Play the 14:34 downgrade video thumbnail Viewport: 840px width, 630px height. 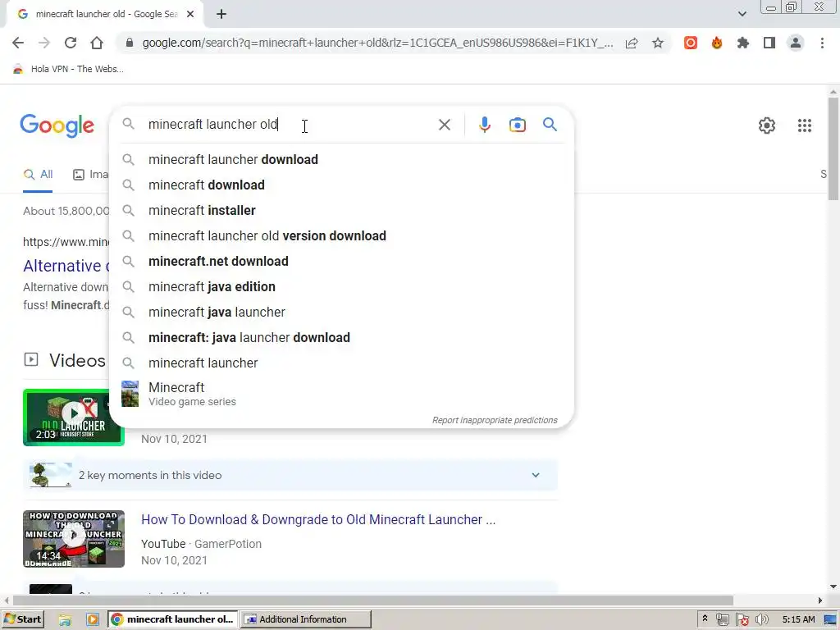(74, 539)
